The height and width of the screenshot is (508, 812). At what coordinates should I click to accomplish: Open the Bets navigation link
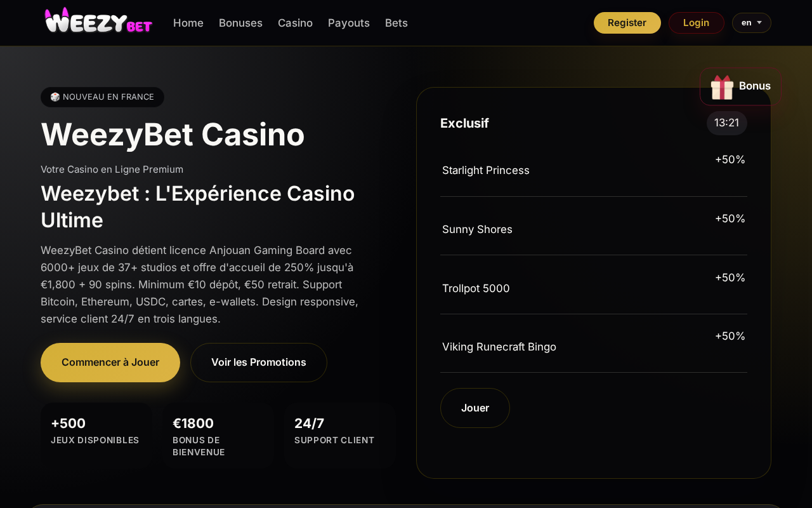tap(396, 23)
